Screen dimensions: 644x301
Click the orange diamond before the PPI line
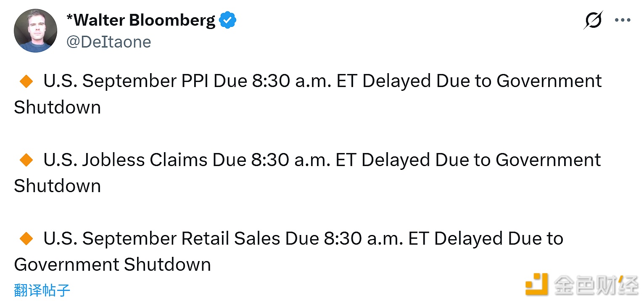[x=26, y=81]
